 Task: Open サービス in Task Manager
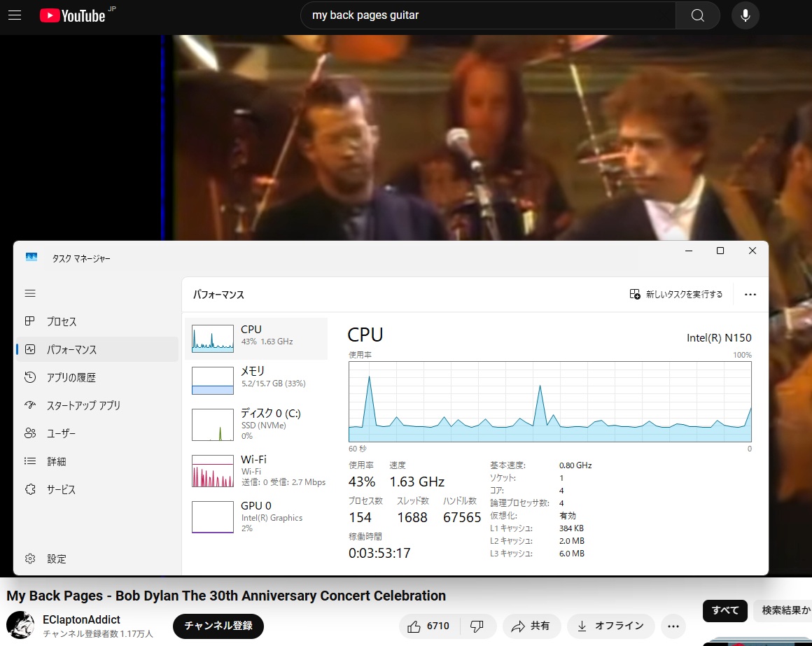pos(61,489)
